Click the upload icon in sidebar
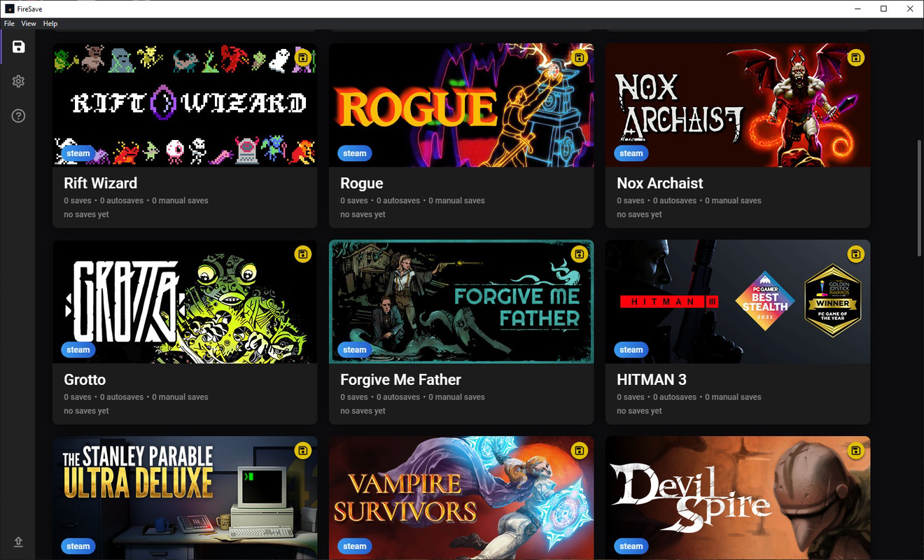The height and width of the screenshot is (560, 924). (19, 542)
